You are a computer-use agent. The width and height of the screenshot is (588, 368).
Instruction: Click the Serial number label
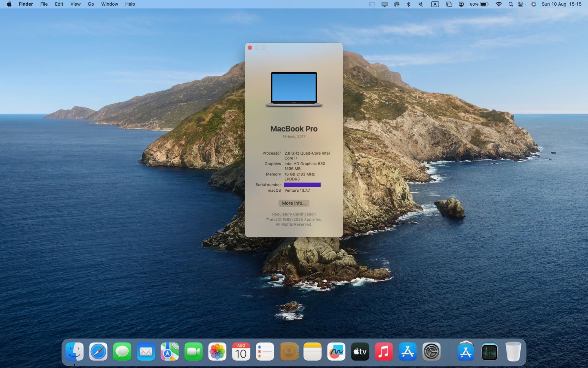268,185
